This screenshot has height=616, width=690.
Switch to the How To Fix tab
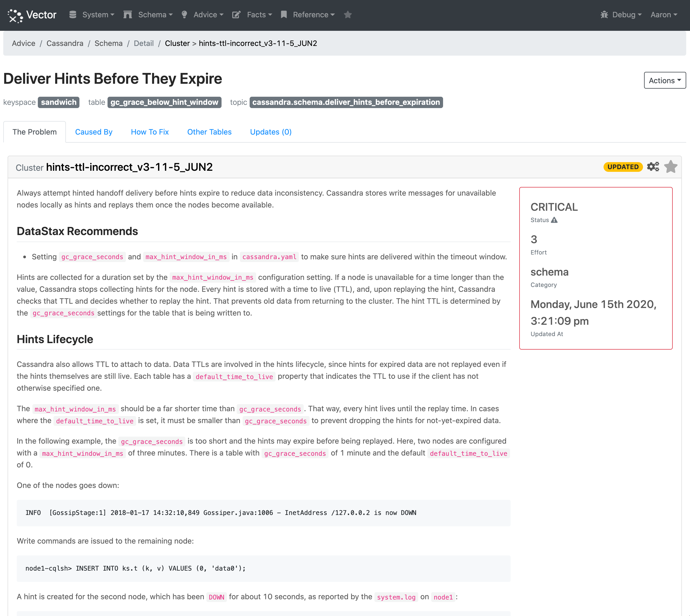pyautogui.click(x=150, y=132)
